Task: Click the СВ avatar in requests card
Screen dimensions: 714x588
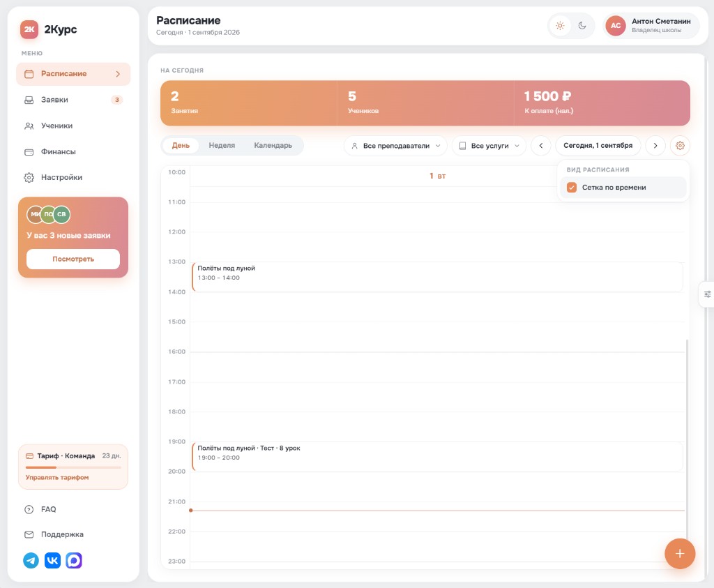Action: [x=61, y=214]
